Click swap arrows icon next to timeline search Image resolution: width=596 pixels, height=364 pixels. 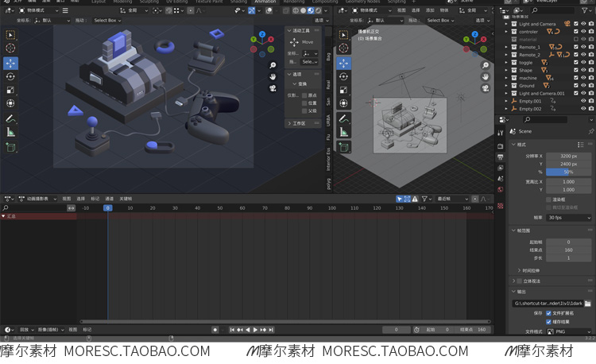click(71, 208)
